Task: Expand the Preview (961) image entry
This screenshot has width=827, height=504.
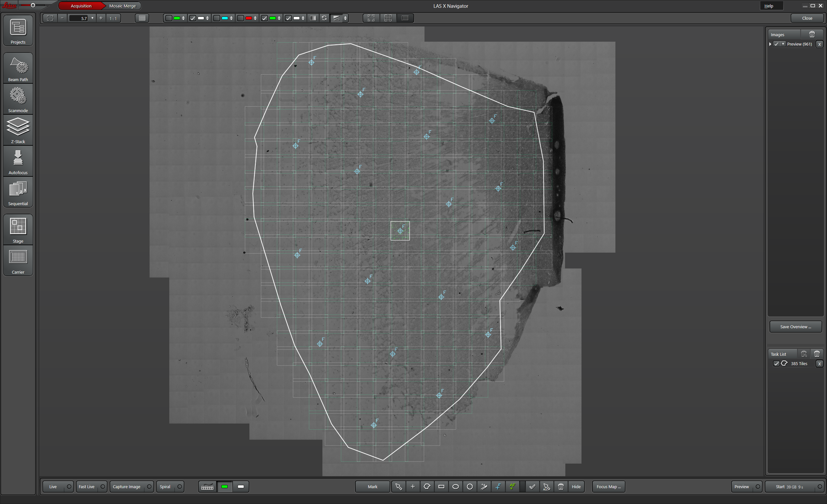Action: pyautogui.click(x=770, y=44)
